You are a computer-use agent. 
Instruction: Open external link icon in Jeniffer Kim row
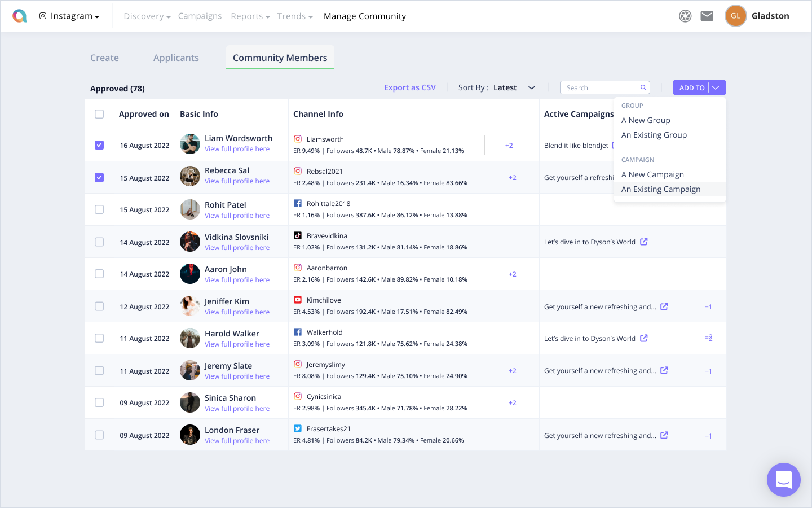[x=664, y=306]
